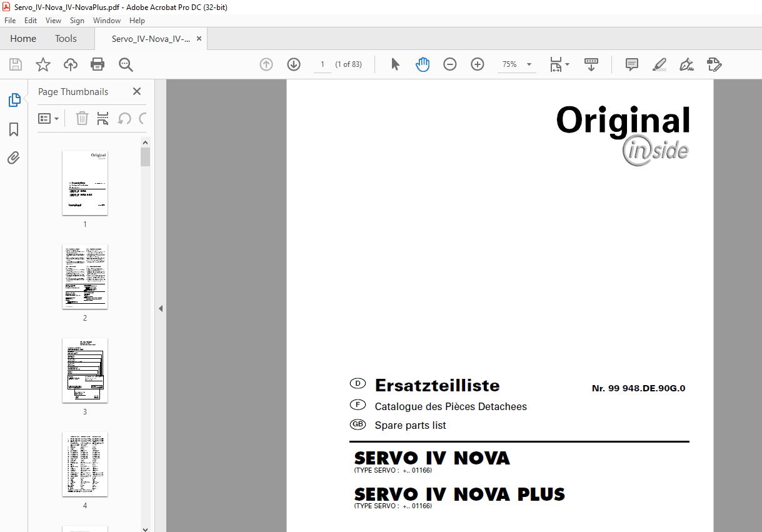Select page 1 thumbnail

click(85, 183)
